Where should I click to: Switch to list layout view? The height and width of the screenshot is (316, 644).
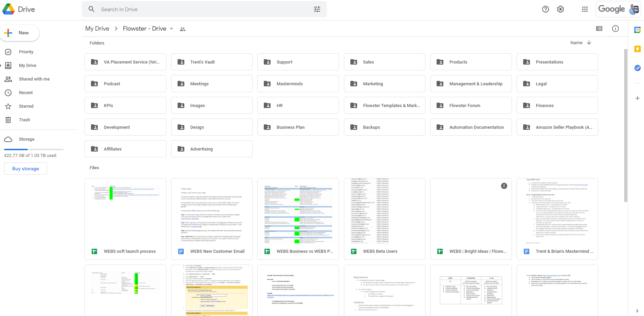point(599,29)
